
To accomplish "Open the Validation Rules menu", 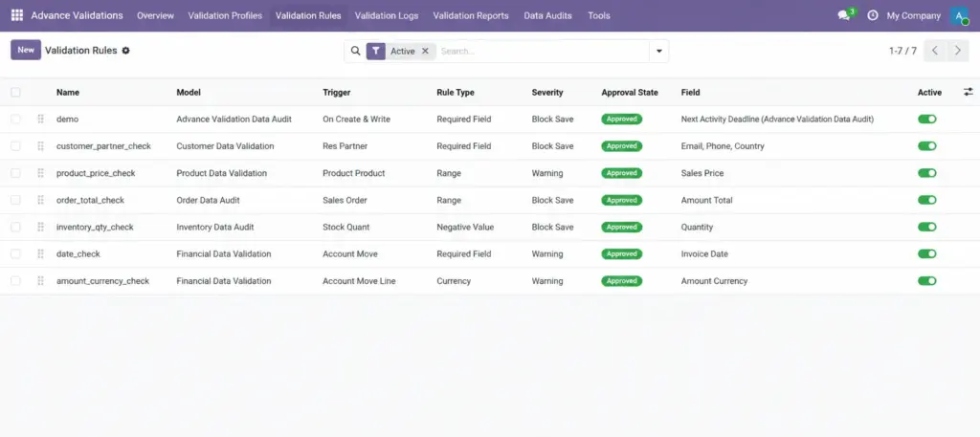I will click(308, 15).
